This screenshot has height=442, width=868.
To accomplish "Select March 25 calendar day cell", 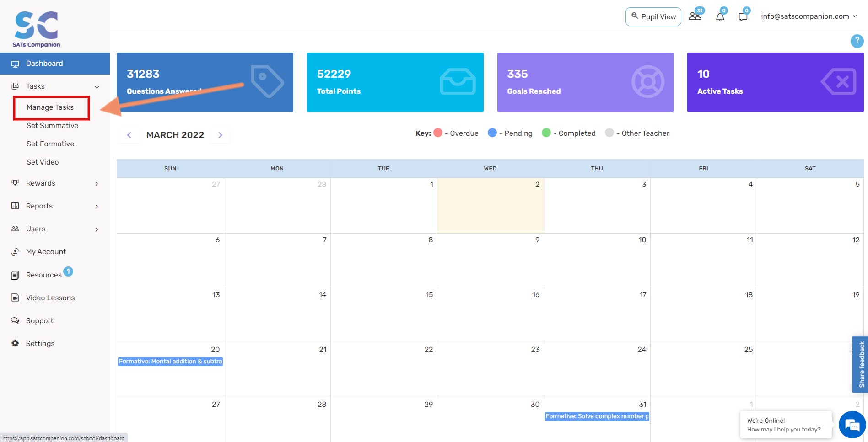I will (704, 371).
